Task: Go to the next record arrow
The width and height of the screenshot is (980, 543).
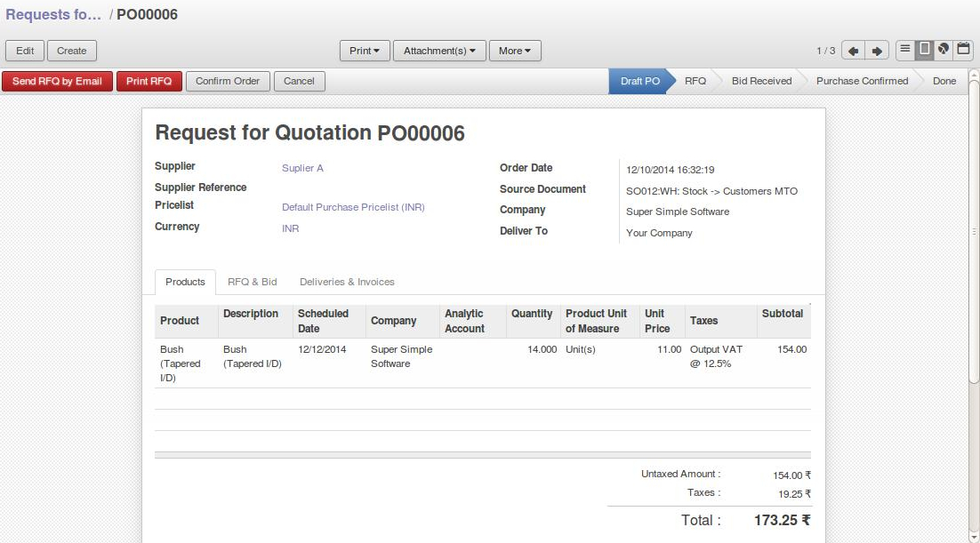Action: tap(877, 51)
